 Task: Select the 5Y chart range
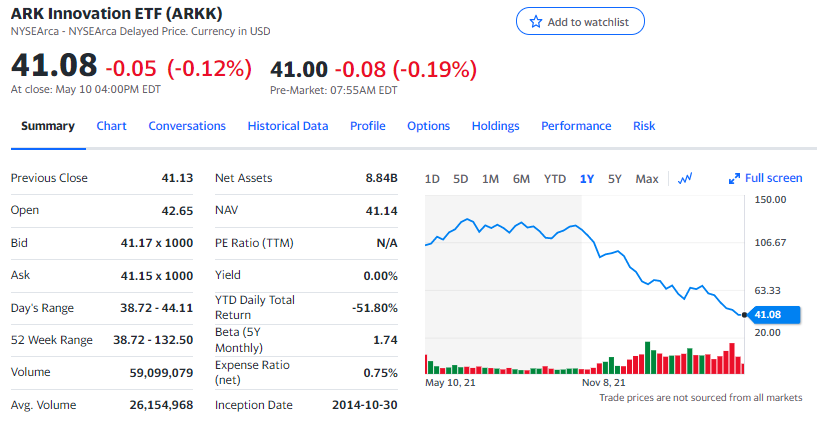tap(615, 179)
